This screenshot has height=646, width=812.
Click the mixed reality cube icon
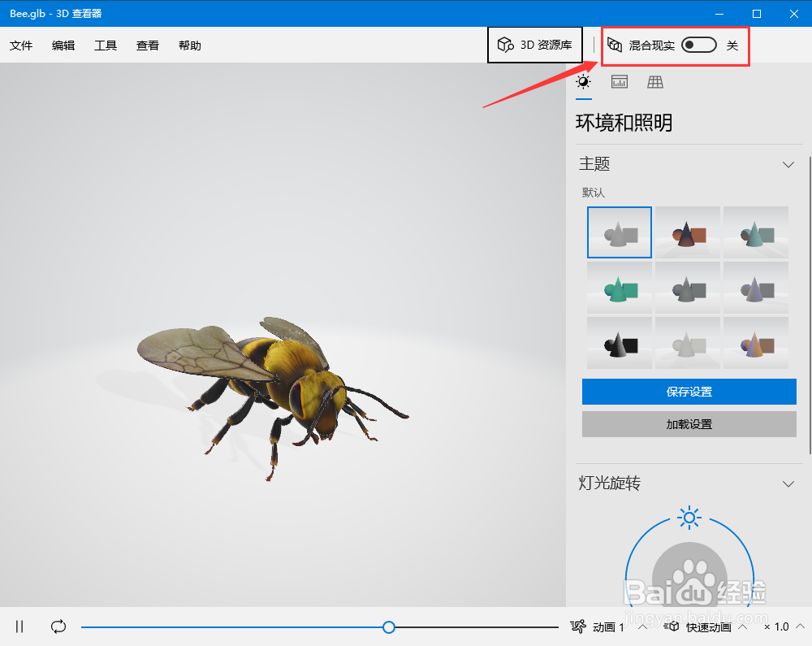[x=615, y=45]
